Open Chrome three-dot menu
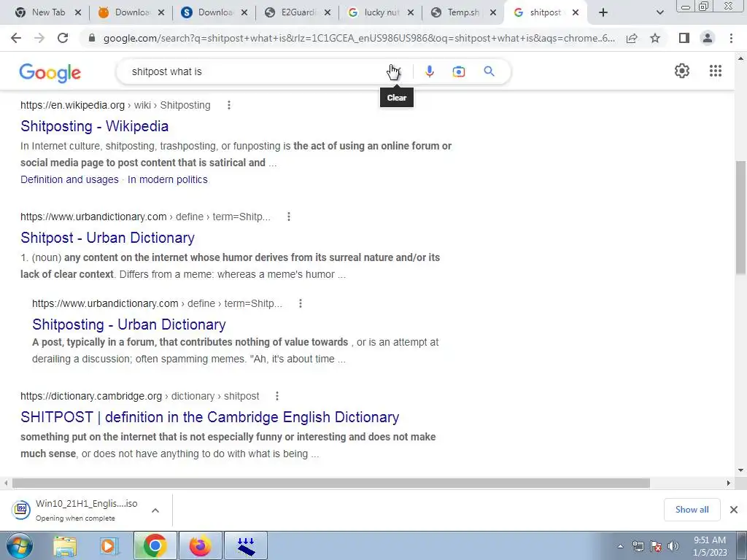The image size is (747, 560). 731,38
